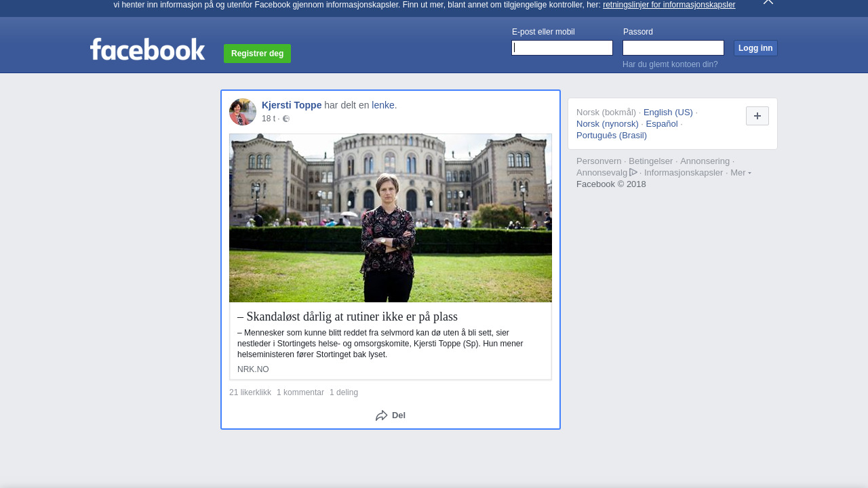View the 21 likerklikk count
Viewport: 868px width, 488px height.
coord(250,392)
